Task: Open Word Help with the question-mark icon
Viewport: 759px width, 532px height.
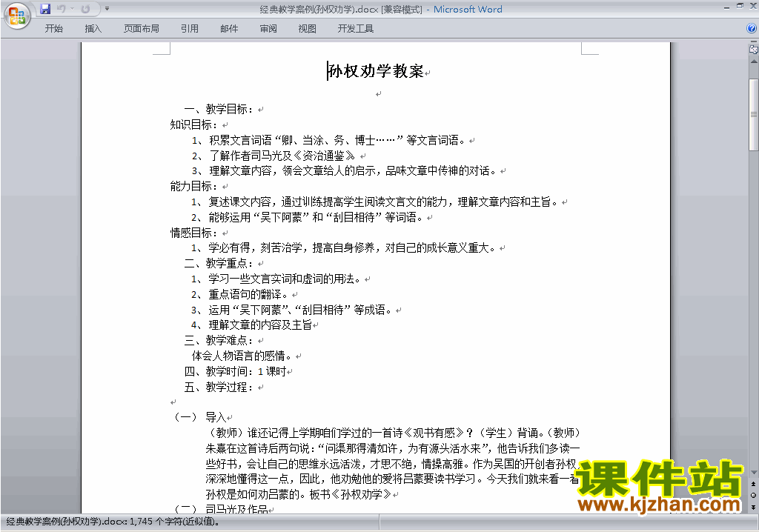Action: click(752, 29)
